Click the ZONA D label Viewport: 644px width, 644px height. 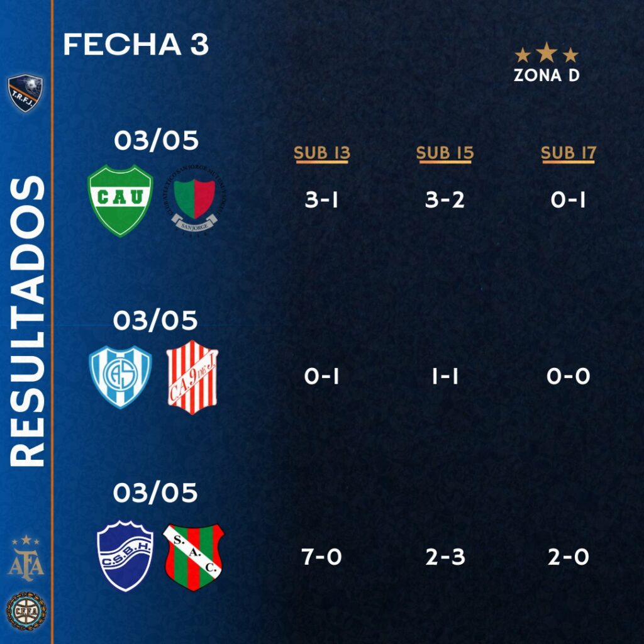coord(546,75)
